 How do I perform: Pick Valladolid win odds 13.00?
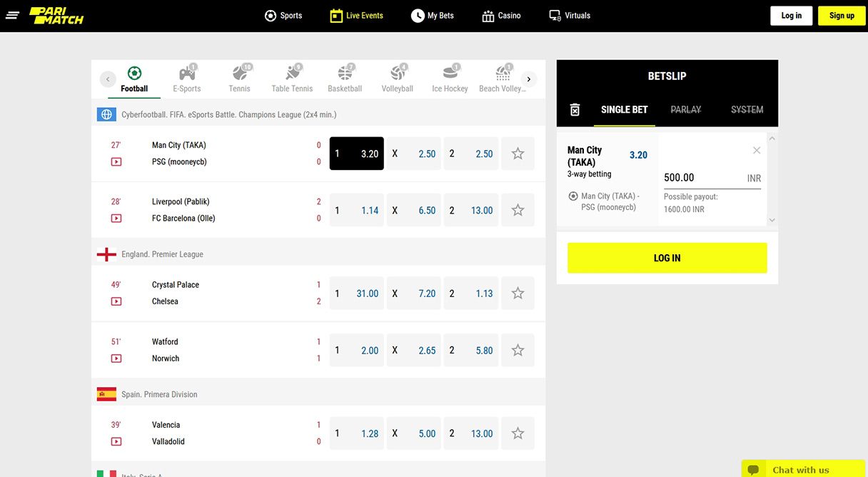pos(471,433)
